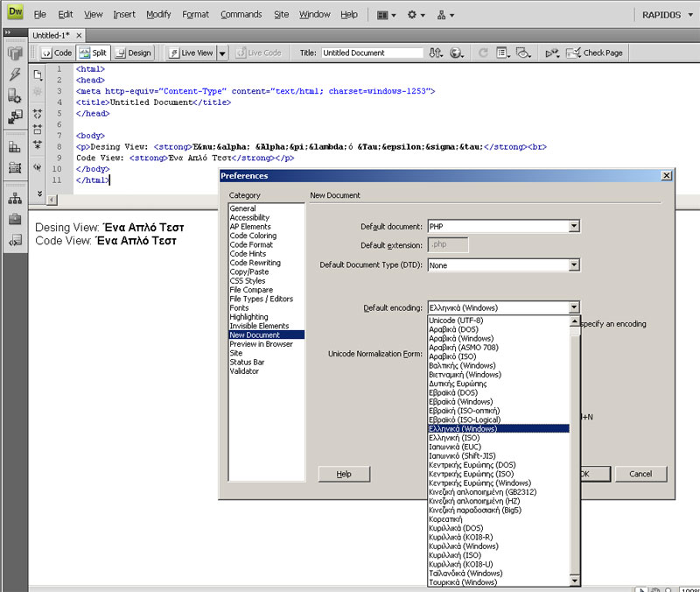The width and height of the screenshot is (700, 592).
Task: Expand the collapsed panel dock arrows
Action: pyautogui.click(x=8, y=32)
